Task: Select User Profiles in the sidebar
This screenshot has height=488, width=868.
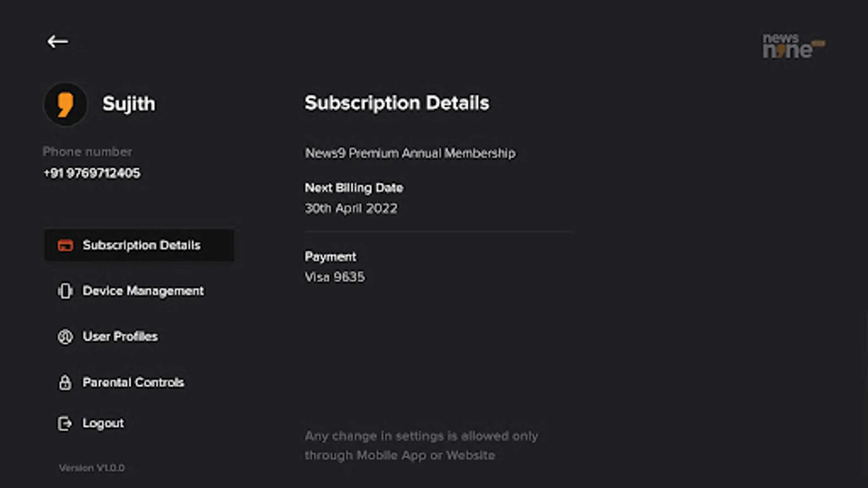Action: pos(139,337)
